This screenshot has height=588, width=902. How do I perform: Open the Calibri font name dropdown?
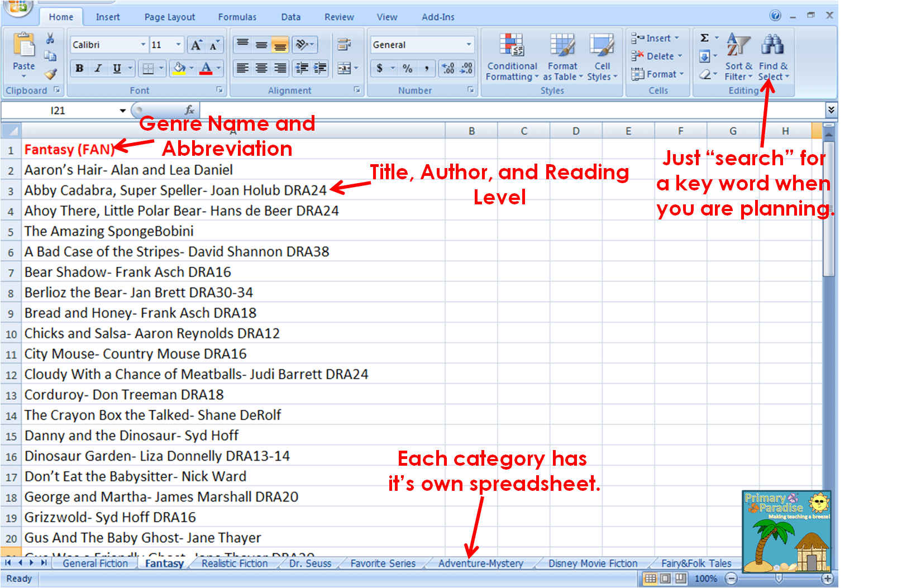pyautogui.click(x=143, y=45)
